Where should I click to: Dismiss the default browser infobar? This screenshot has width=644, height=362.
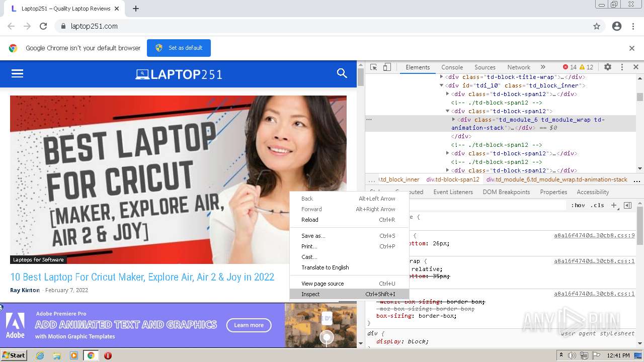click(632, 48)
